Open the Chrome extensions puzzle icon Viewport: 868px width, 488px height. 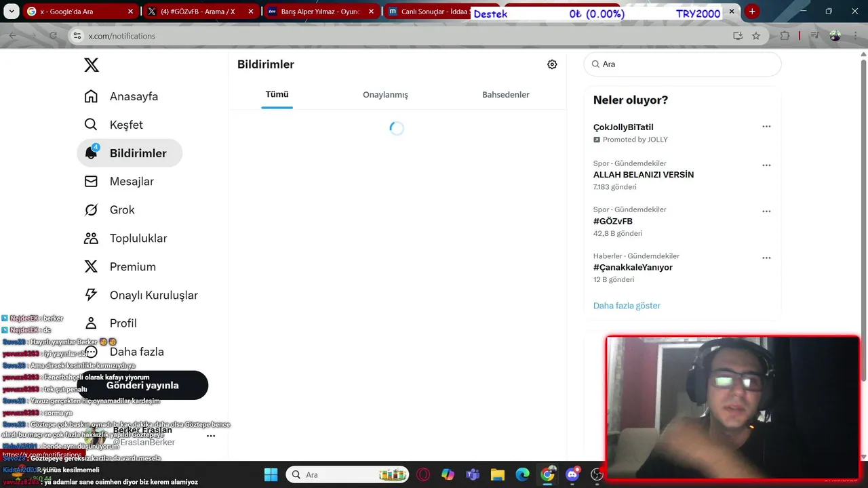point(785,36)
